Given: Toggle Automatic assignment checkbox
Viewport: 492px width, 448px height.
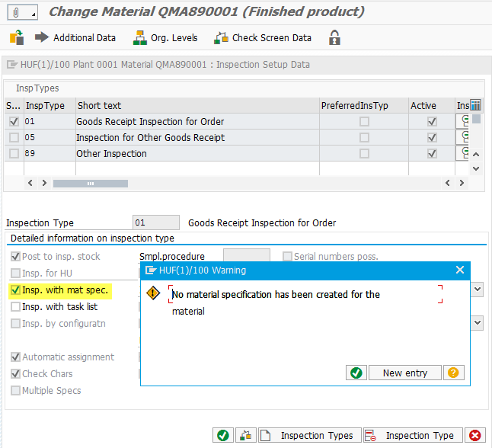Looking at the screenshot, I should click(x=15, y=357).
